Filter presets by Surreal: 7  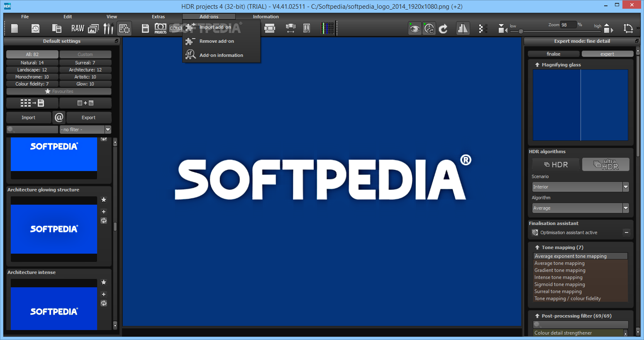click(85, 63)
